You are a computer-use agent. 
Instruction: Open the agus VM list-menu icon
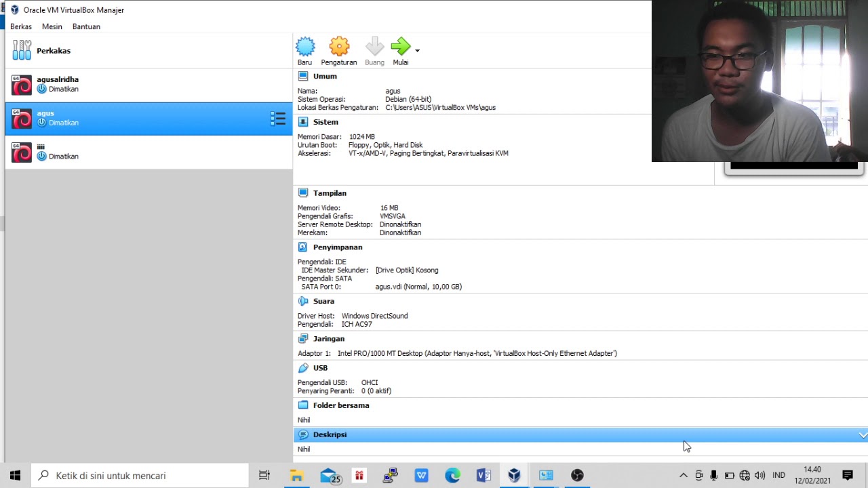click(278, 119)
